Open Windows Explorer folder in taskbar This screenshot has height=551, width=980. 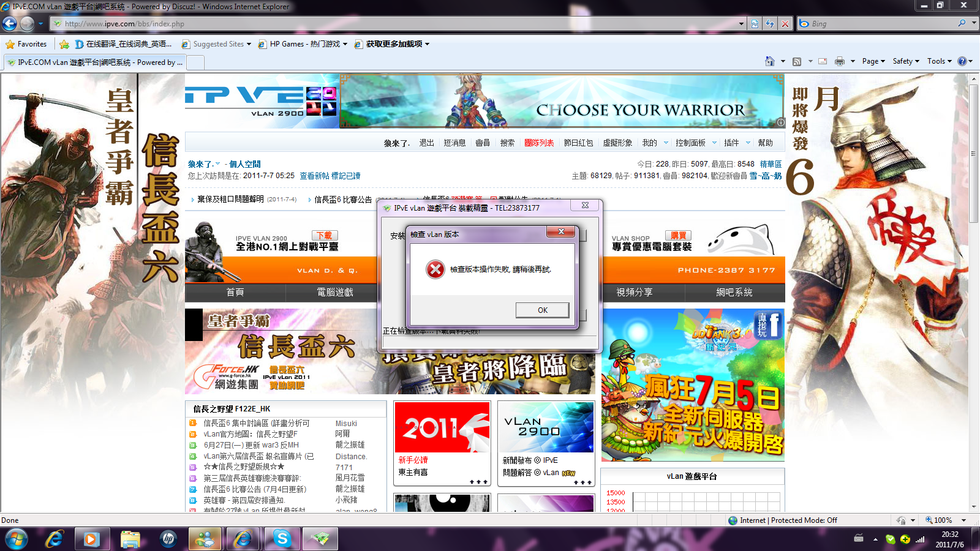[130, 539]
